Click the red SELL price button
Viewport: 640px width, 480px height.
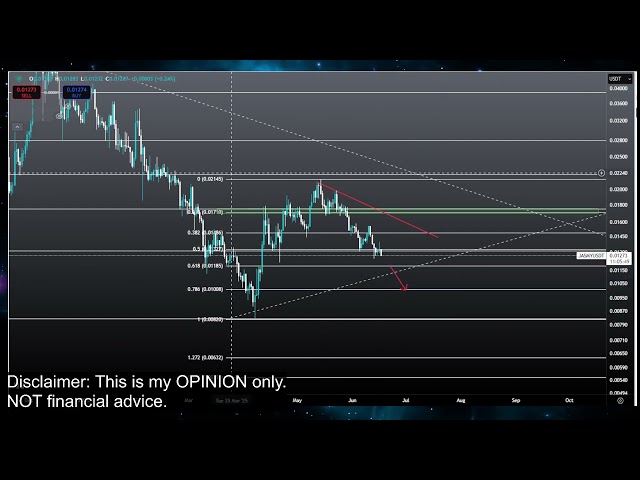pos(25,94)
